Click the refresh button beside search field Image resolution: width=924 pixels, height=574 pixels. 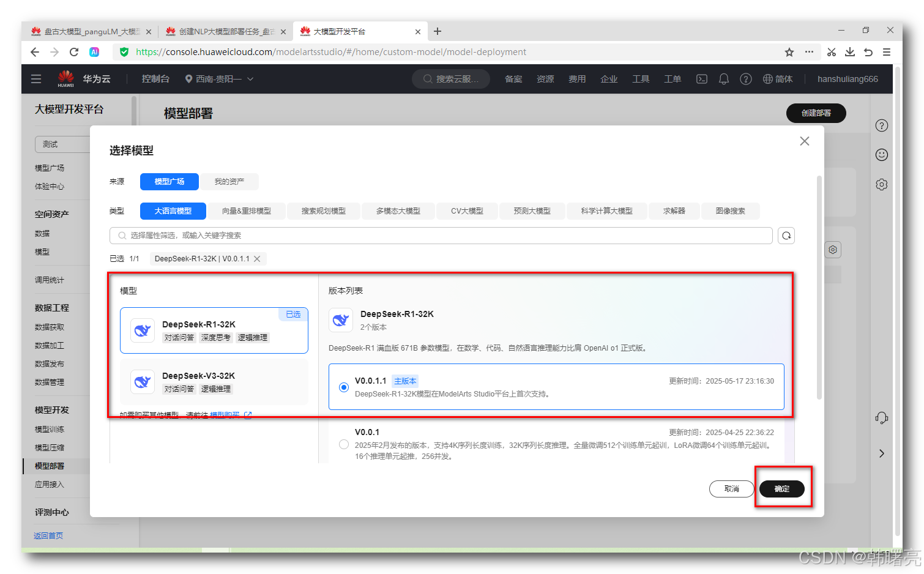click(786, 236)
